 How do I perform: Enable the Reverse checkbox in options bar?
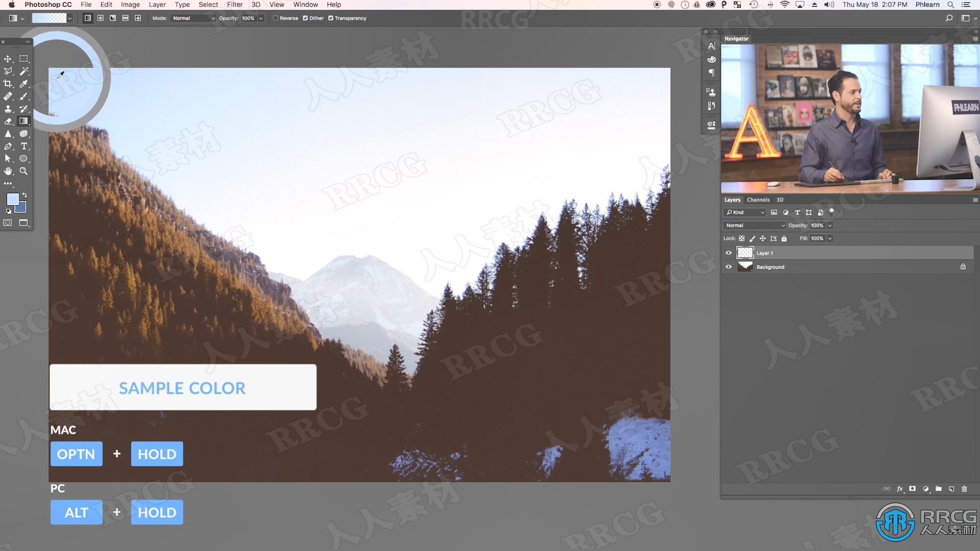[x=275, y=18]
